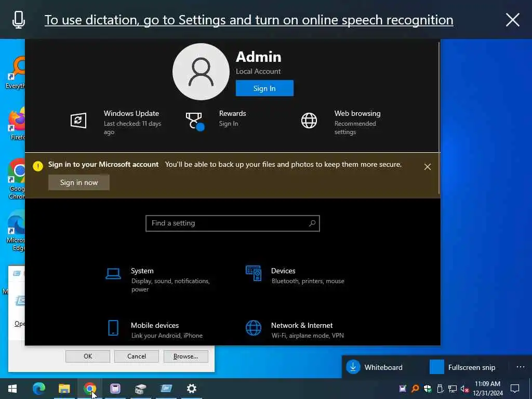This screenshot has height=399, width=532.
Task: Click the Admin account avatar picture
Action: point(201,72)
